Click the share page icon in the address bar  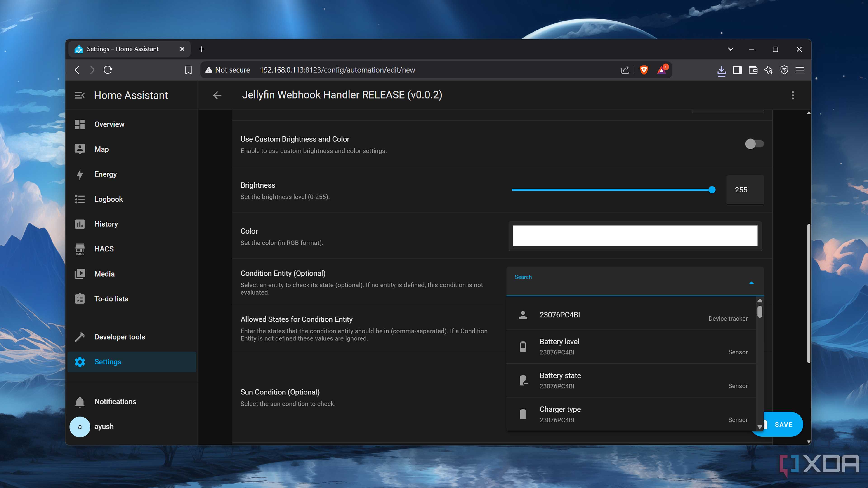coord(625,70)
